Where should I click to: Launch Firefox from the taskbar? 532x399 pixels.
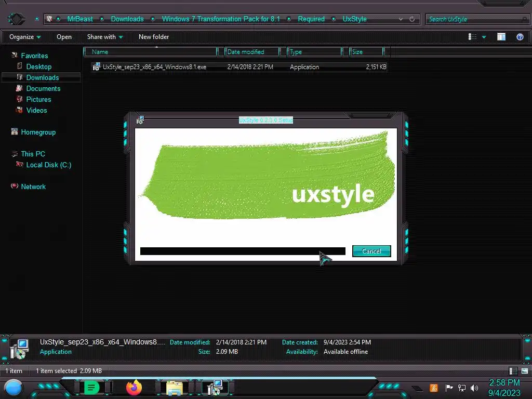pos(134,388)
